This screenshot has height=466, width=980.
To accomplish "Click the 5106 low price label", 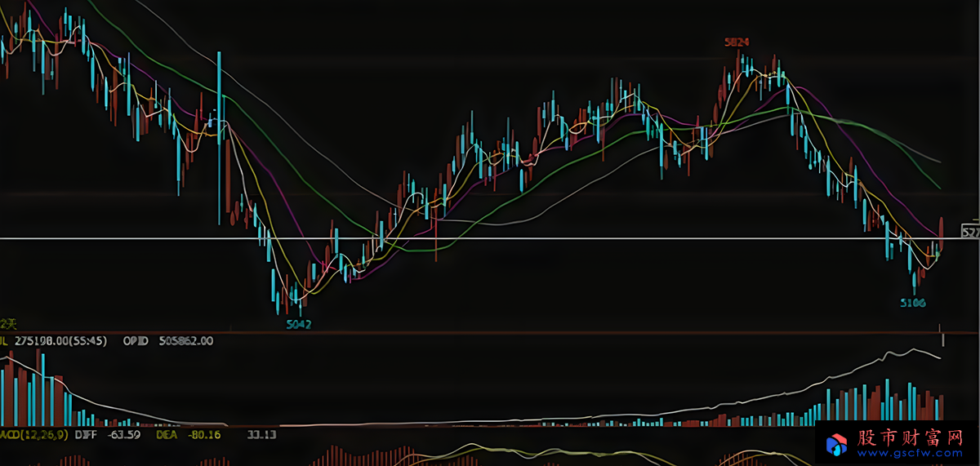I will 913,302.
